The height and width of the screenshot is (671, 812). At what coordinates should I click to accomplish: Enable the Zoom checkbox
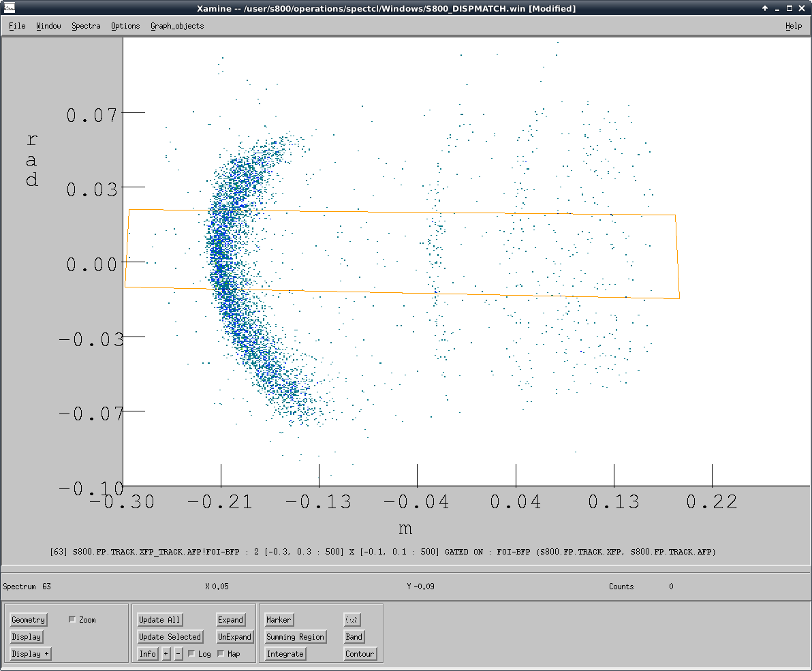[x=73, y=620]
